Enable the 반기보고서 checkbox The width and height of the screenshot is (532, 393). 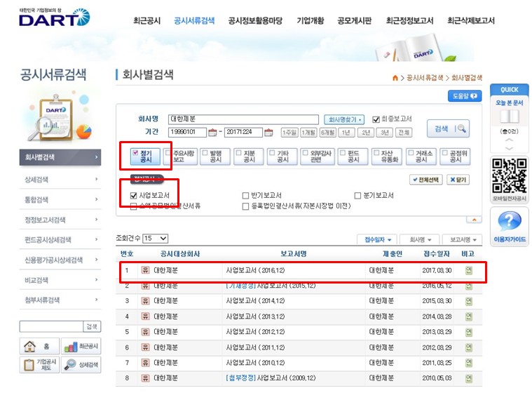(245, 195)
